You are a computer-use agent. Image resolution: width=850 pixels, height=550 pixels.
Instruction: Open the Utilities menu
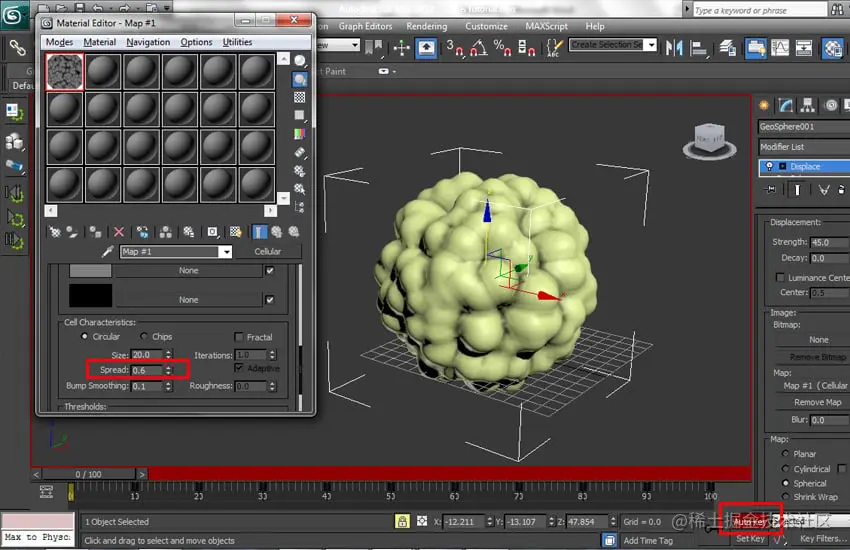[x=237, y=42]
